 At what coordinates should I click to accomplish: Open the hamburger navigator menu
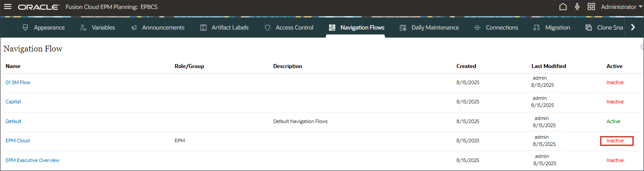click(8, 7)
